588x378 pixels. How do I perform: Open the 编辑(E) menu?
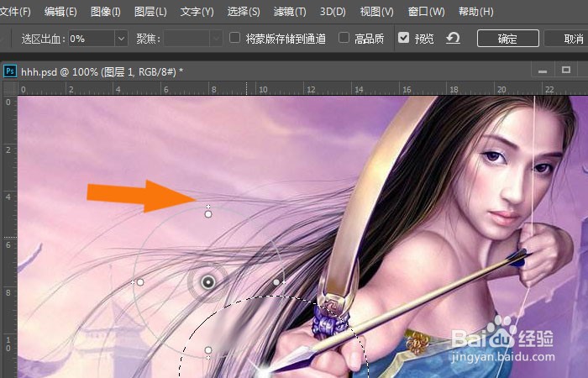60,12
